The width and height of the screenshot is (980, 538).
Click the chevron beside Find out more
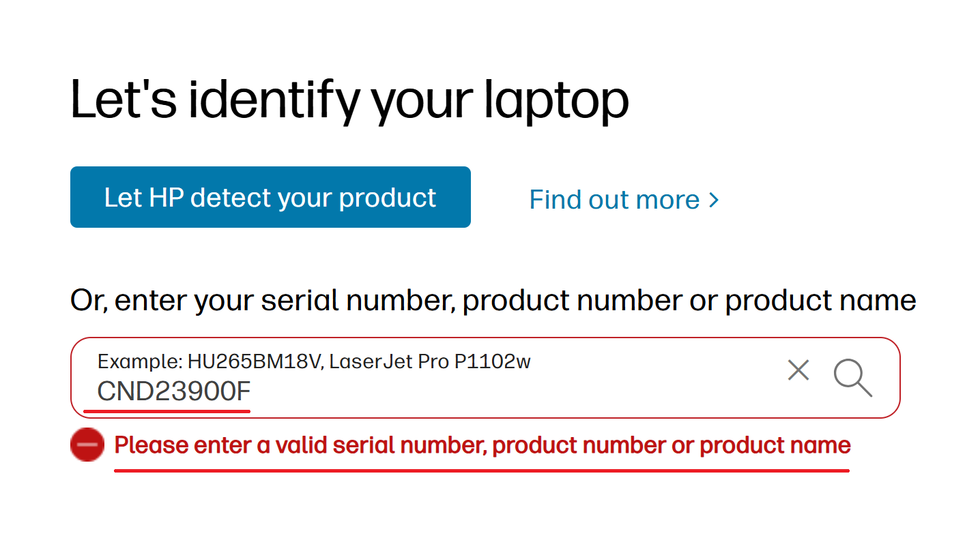click(x=714, y=200)
